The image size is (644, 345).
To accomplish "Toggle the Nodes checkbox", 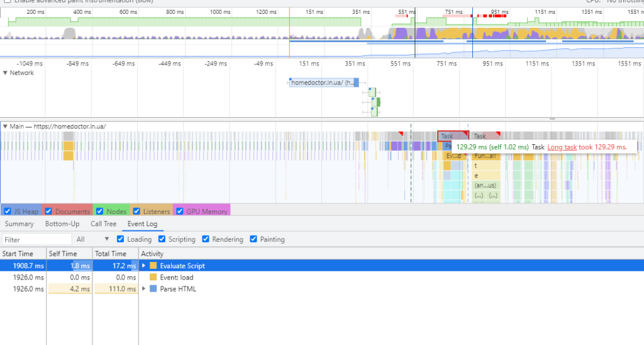I will pyautogui.click(x=100, y=212).
